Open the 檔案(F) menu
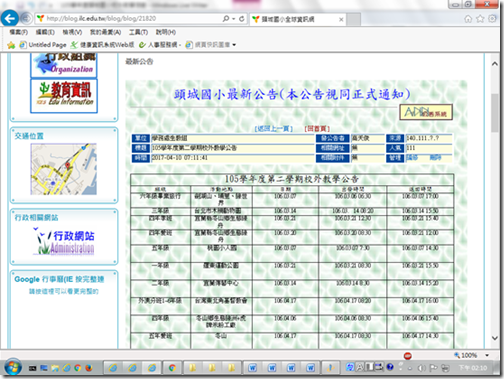The height and width of the screenshot is (379, 504). pyautogui.click(x=19, y=32)
